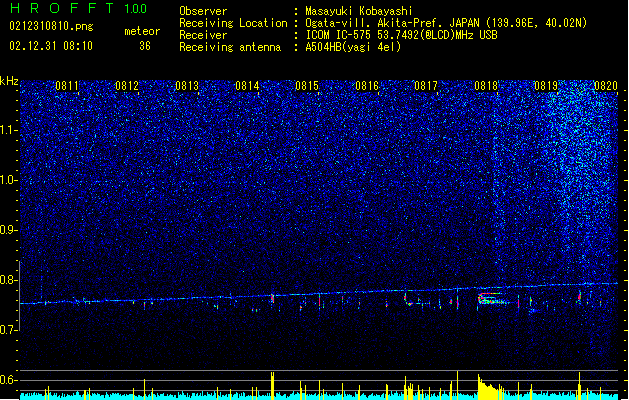Screen dimensions: 629x400
Task: Click the 0.6 kHz axis label
Action: [x=8, y=380]
